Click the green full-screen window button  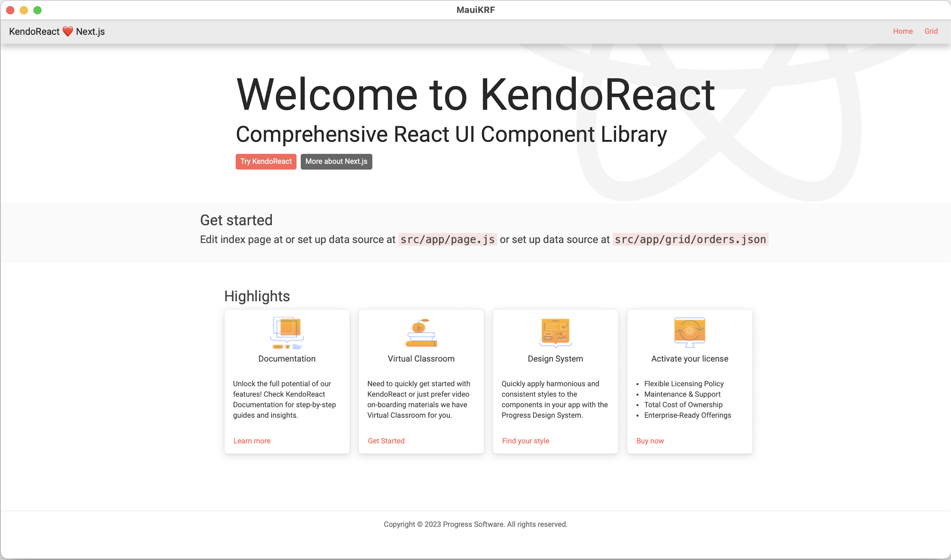click(x=37, y=10)
